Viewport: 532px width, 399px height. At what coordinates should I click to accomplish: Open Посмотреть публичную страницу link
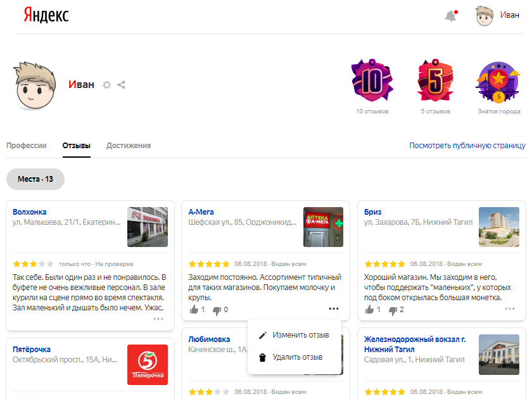pyautogui.click(x=467, y=146)
